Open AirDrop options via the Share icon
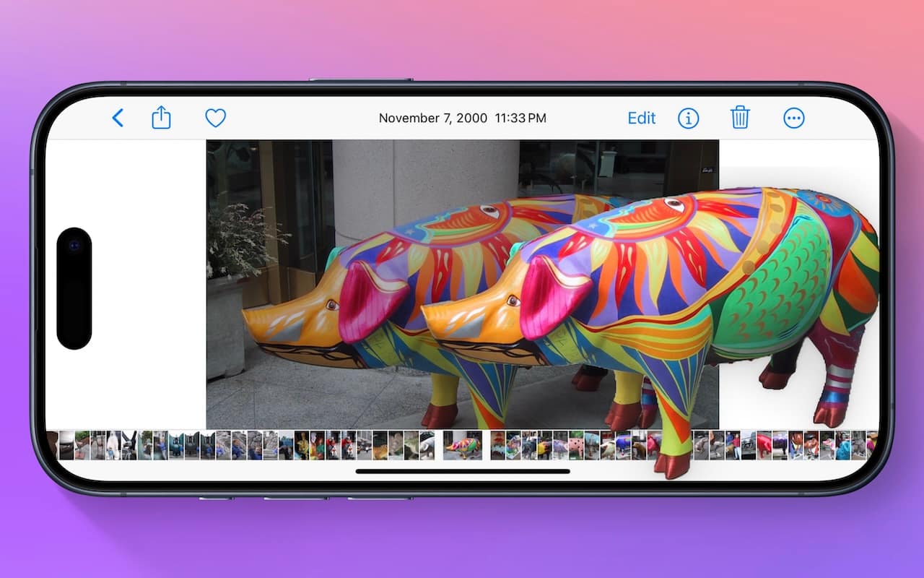The width and height of the screenshot is (924, 578). 161,117
